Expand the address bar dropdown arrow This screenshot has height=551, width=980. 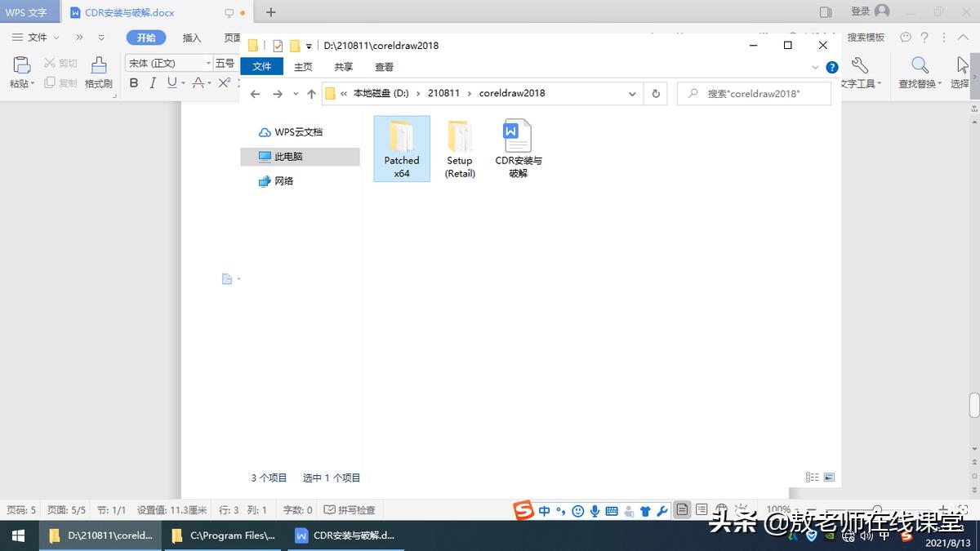click(x=632, y=93)
